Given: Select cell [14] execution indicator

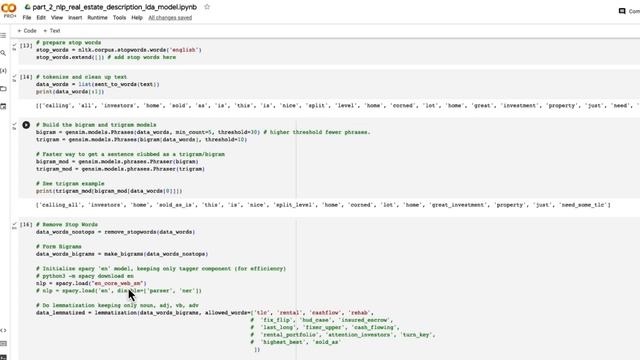Looking at the screenshot, I should coord(26,77).
